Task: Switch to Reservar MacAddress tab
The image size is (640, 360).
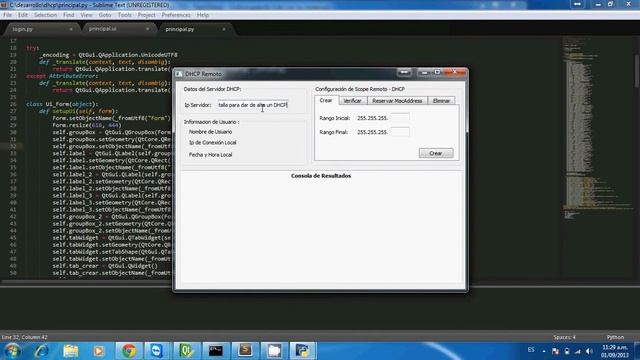Action: [x=397, y=101]
